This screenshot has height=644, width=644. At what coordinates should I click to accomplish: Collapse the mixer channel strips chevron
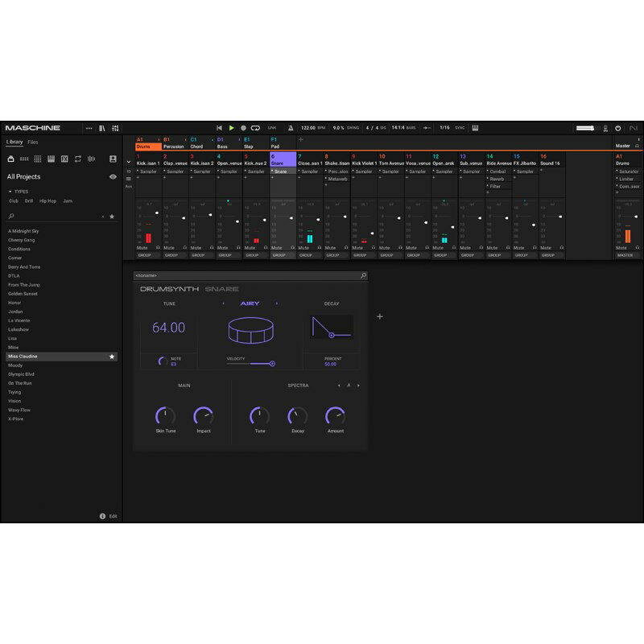tap(128, 162)
